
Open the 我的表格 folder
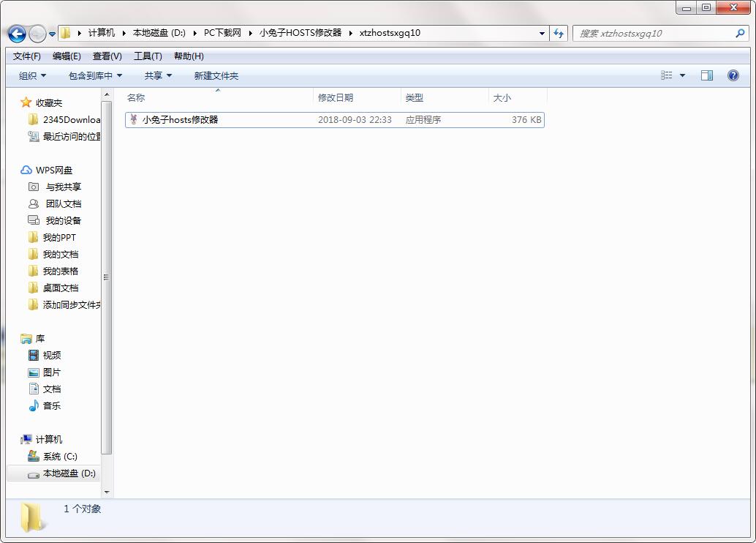coord(53,271)
